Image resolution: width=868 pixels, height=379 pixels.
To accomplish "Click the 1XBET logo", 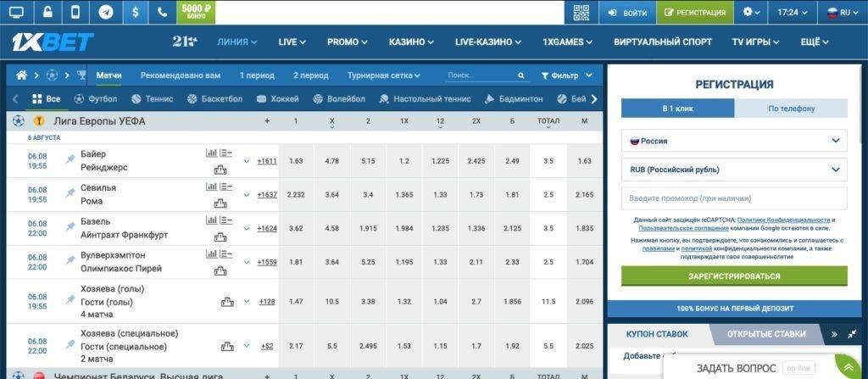I will pyautogui.click(x=53, y=42).
